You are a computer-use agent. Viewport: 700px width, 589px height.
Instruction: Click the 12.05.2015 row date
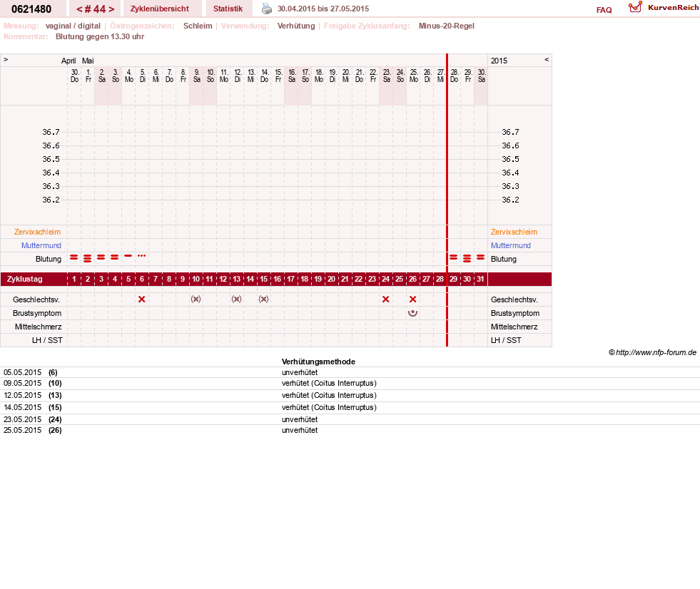22,395
